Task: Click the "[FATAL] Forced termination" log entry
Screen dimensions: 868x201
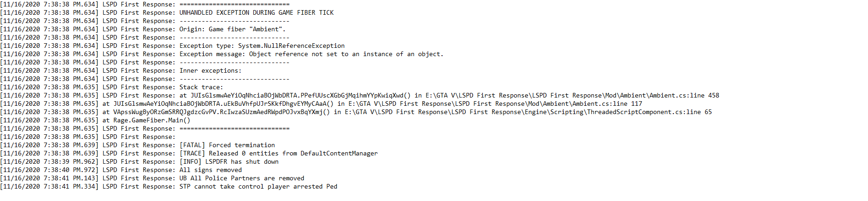Action: (227, 145)
